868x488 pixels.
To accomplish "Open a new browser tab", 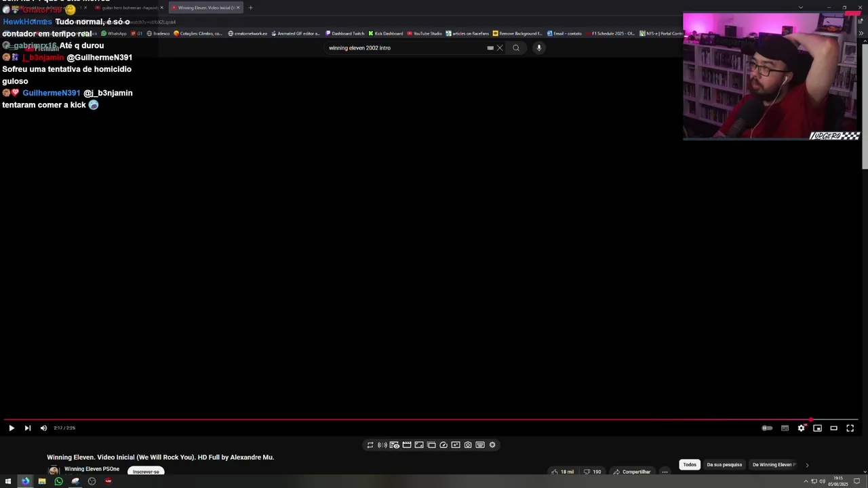I will [x=250, y=7].
